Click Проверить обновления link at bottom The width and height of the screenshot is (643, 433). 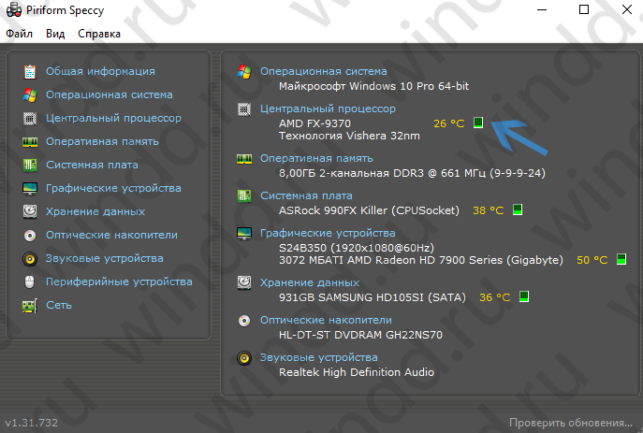tap(571, 423)
